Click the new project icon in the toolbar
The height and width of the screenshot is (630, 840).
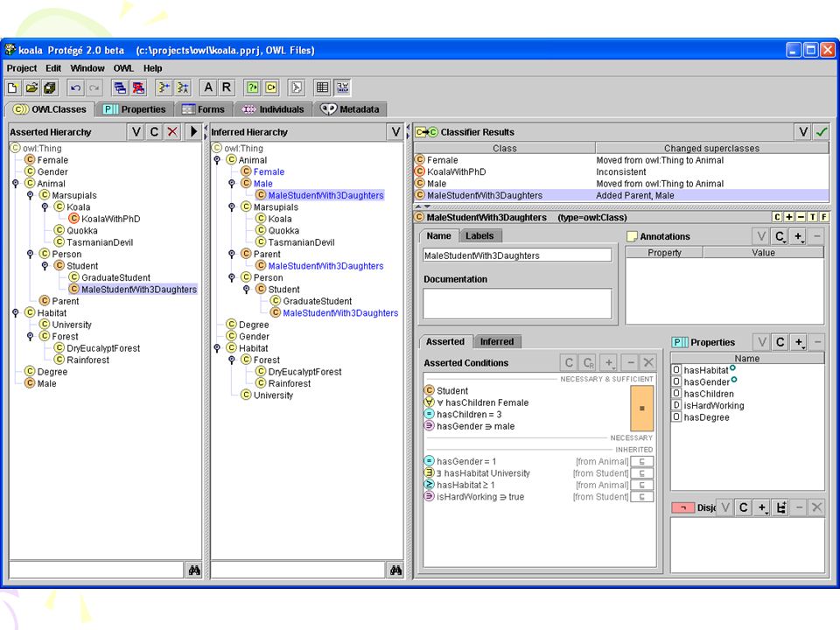(13, 87)
